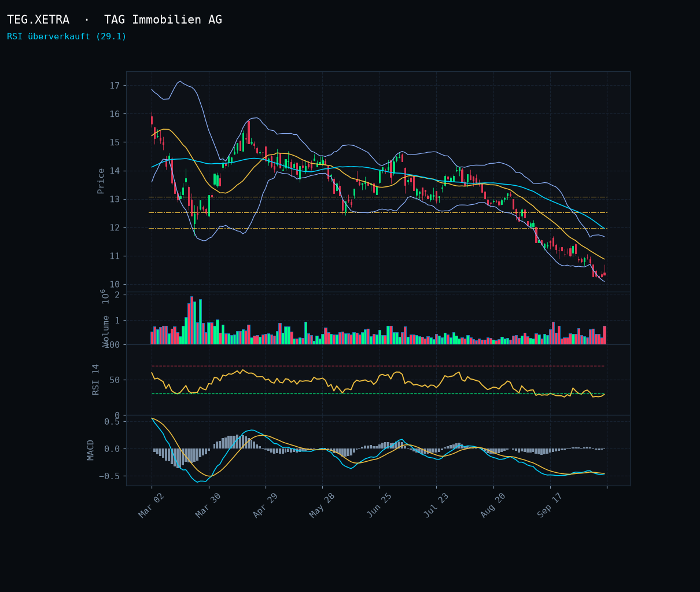Click the Apr 29 date tick label

266,505
